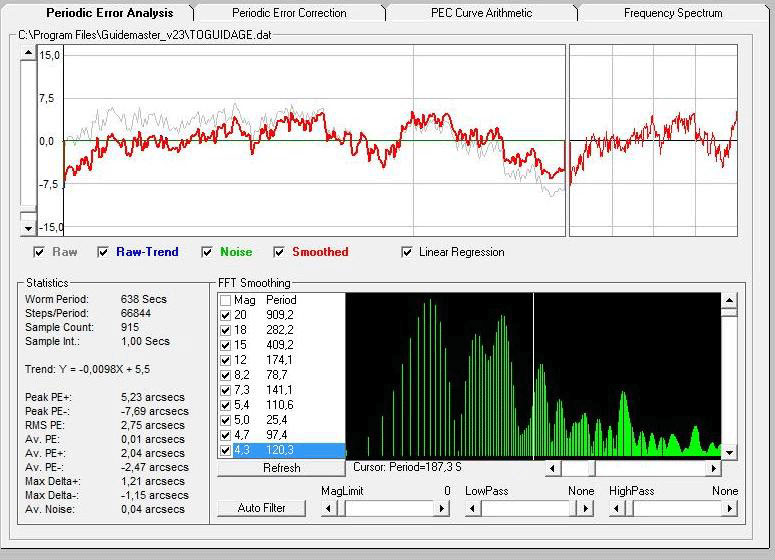Uncheck the 174,1 period component

225,360
